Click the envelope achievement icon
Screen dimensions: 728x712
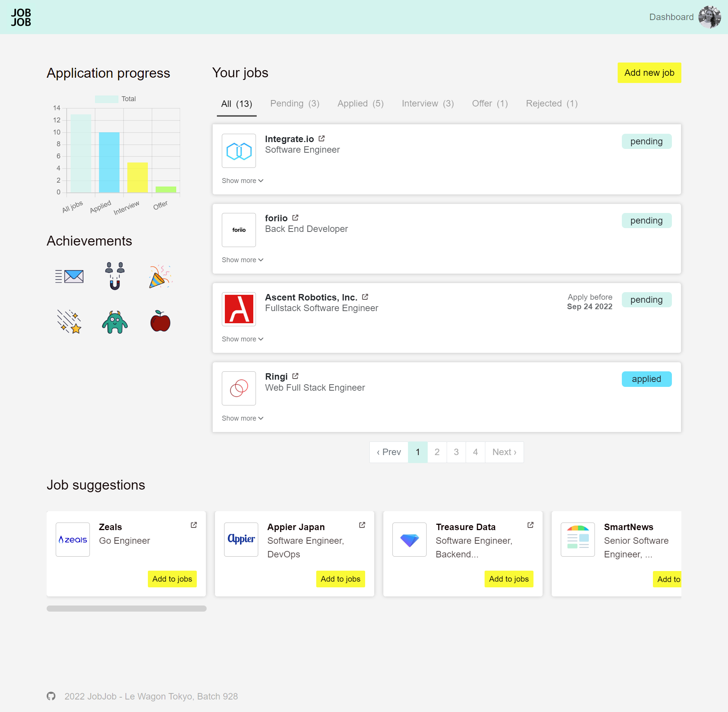point(70,276)
